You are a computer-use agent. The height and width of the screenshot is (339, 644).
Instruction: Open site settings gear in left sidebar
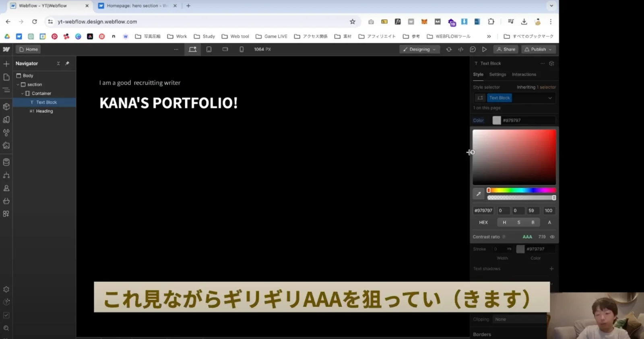pos(6,289)
